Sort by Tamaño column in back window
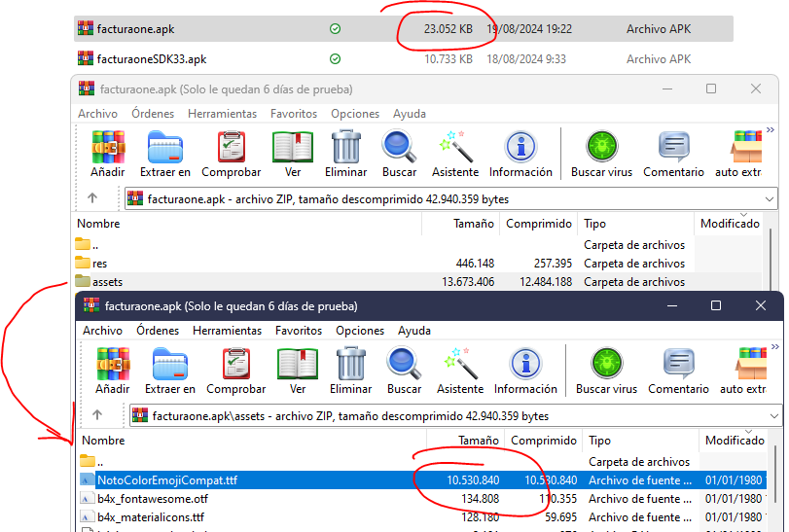 pos(460,224)
